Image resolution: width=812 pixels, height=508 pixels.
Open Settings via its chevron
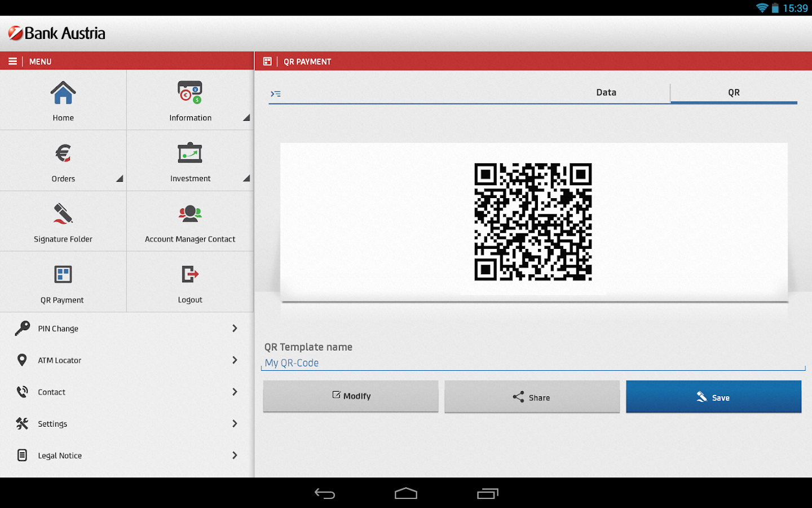pos(235,423)
